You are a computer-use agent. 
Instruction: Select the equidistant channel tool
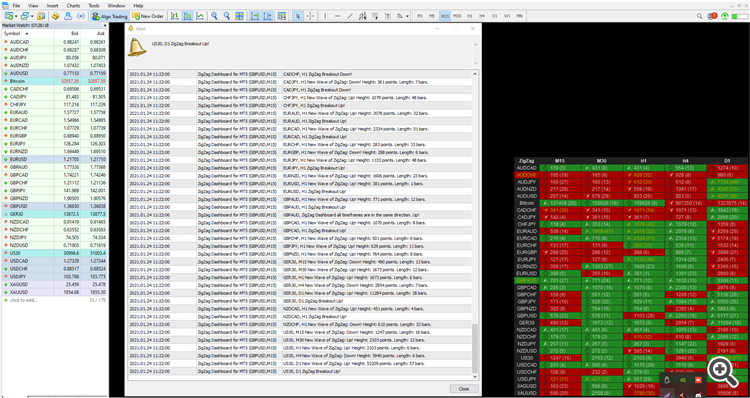[x=363, y=16]
